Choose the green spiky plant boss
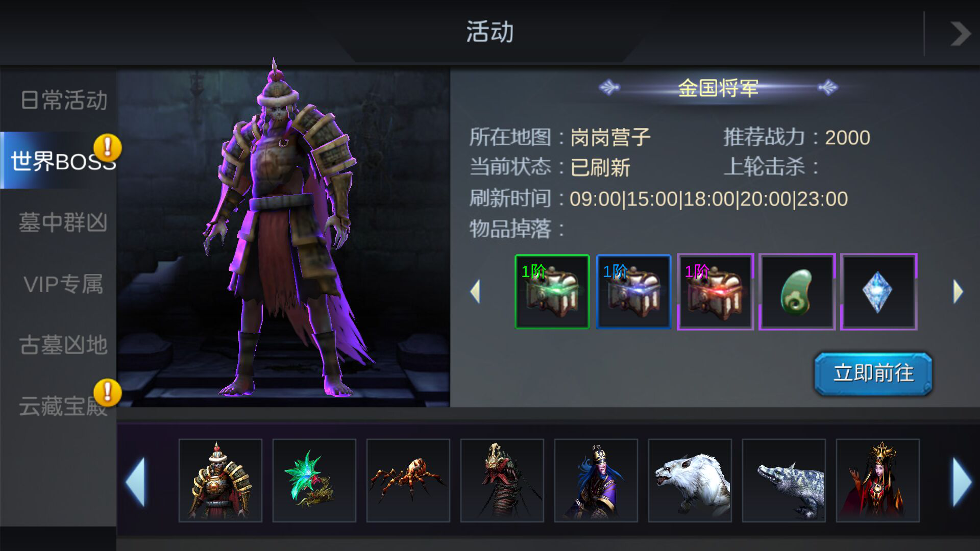This screenshot has height=551, width=980. tap(314, 481)
